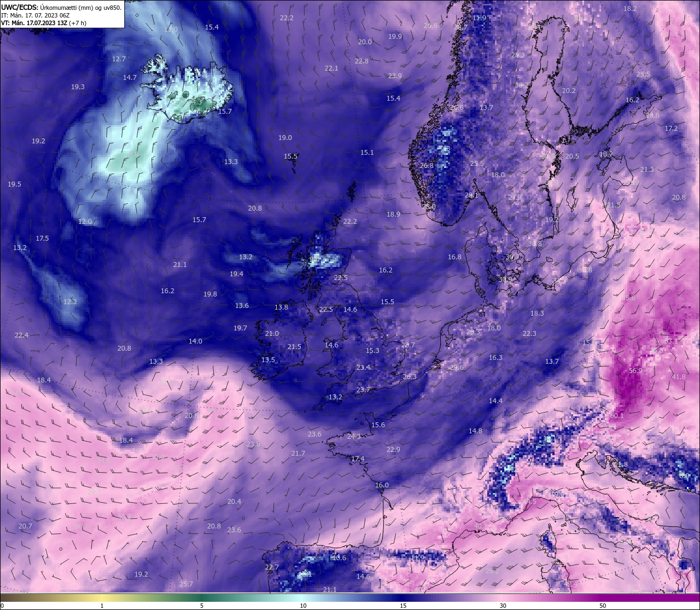Screen dimensions: 700x610
Task: Click the 21.0 value over Ireland
Action: pos(272,334)
